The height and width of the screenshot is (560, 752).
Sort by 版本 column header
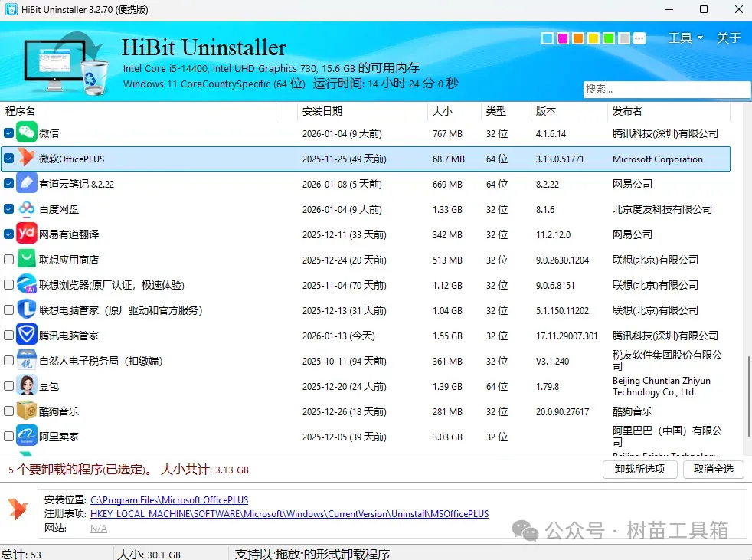[x=569, y=111]
